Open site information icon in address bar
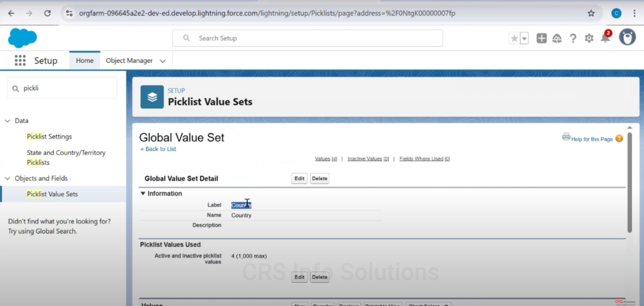Image resolution: width=644 pixels, height=306 pixels. [69, 13]
